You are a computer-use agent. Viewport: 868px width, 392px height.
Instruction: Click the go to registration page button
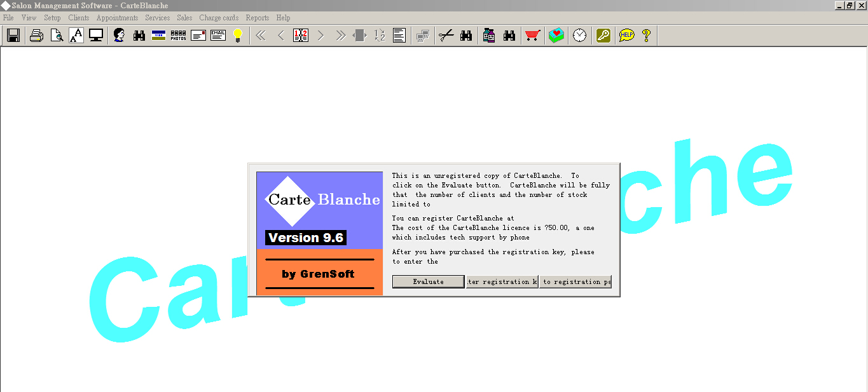point(576,281)
